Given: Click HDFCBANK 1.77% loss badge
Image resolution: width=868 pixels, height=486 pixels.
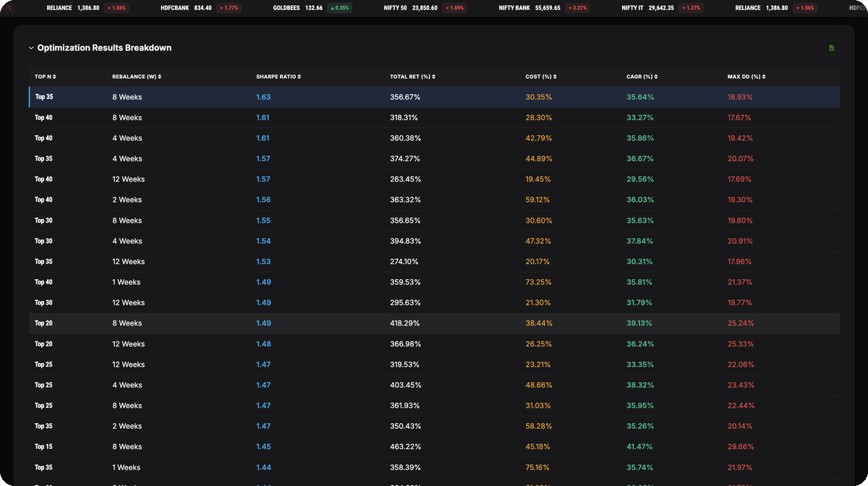Looking at the screenshot, I should pos(229,8).
